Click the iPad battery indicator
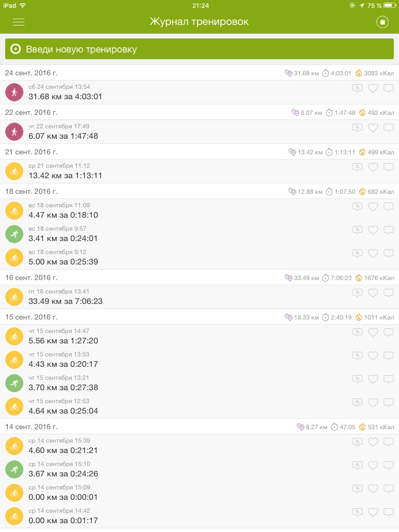Image resolution: width=399 pixels, height=532 pixels. (390, 5)
